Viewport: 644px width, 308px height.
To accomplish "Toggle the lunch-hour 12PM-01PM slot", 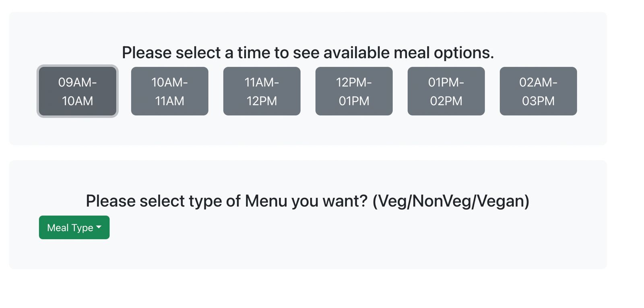I will click(354, 91).
